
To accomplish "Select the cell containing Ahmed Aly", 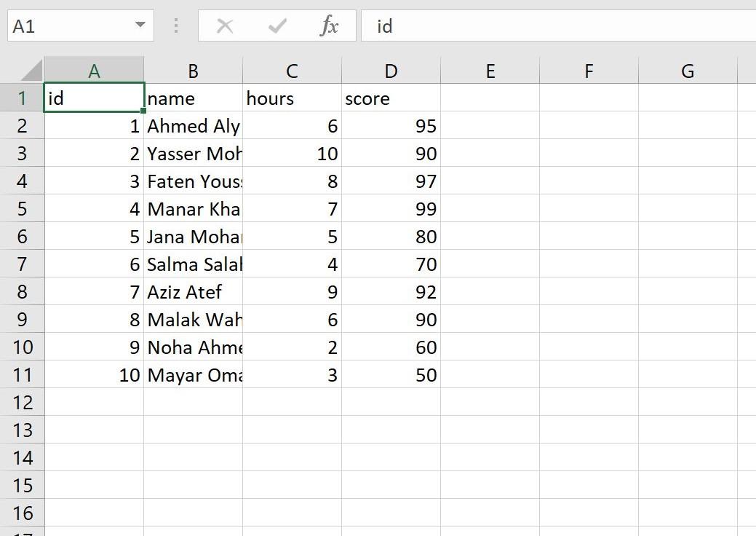I will [x=193, y=126].
